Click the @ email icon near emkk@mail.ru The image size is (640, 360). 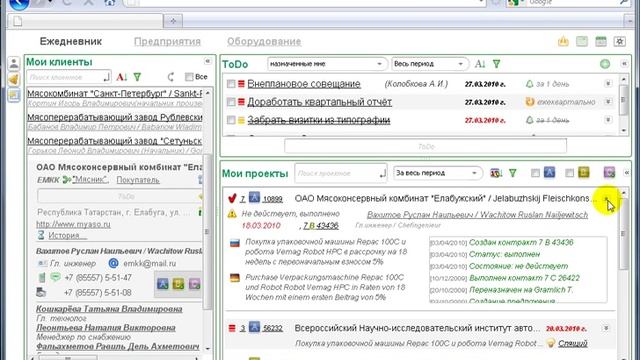(113, 263)
